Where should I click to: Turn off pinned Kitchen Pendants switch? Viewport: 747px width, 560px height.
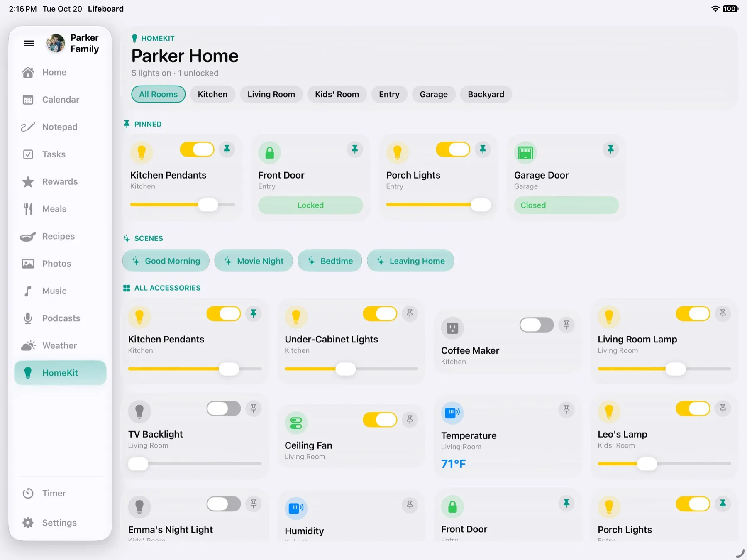click(x=197, y=149)
